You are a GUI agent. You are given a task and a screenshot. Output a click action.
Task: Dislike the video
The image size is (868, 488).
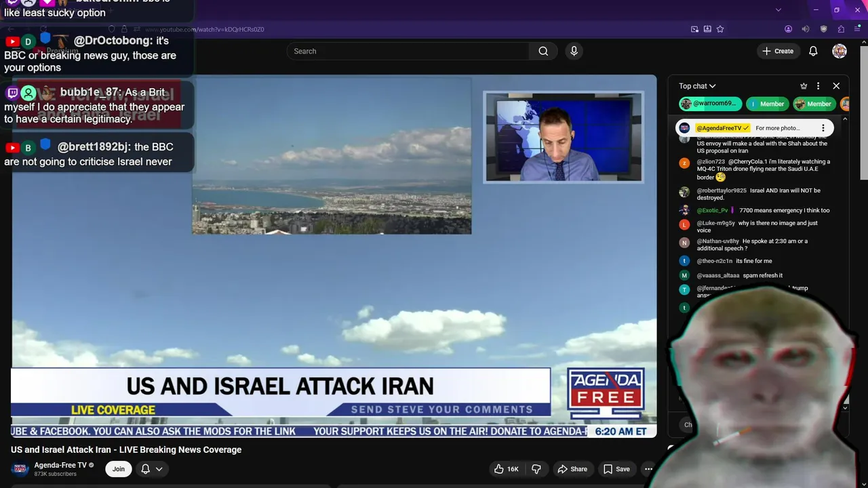[537, 469]
